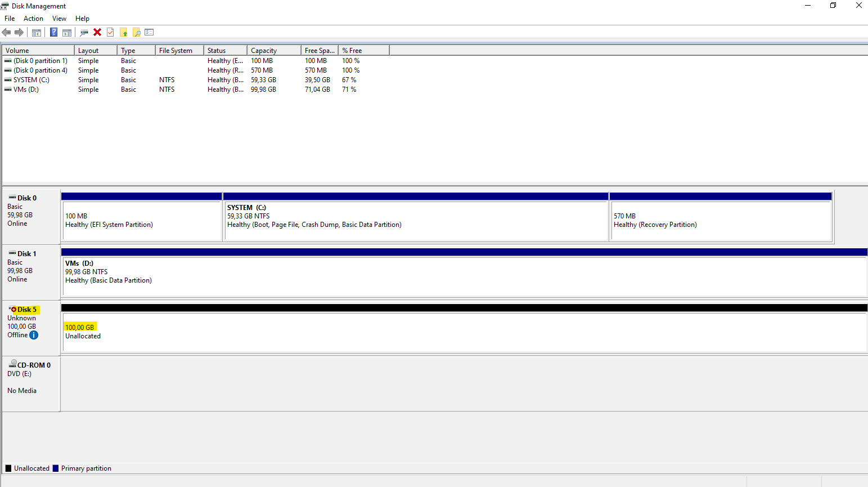
Task: Click the folder with magnifier Explore icon
Action: tap(136, 32)
